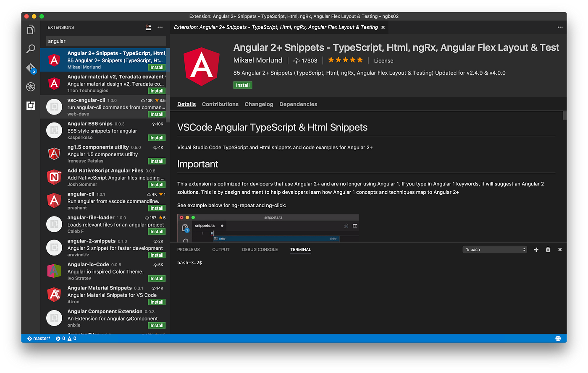This screenshot has height=373, width=588.
Task: Select the angular-file-loader list entry
Action: point(105,224)
